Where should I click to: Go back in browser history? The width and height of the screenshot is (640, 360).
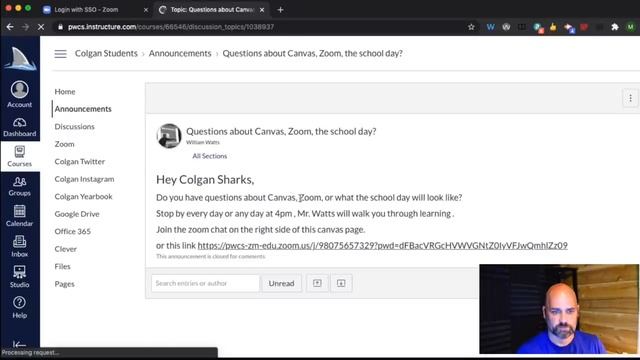pos(10,27)
